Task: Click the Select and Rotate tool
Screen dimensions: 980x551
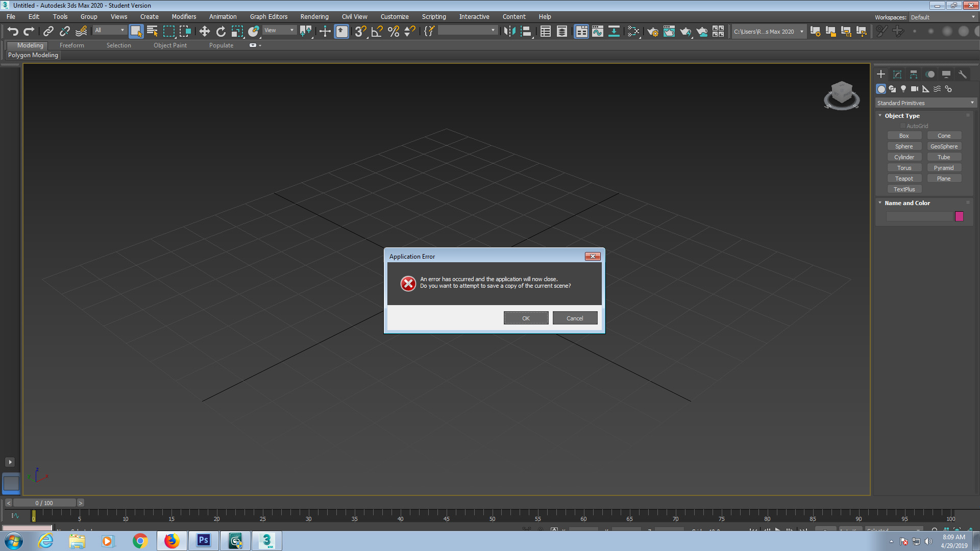Action: pos(221,32)
